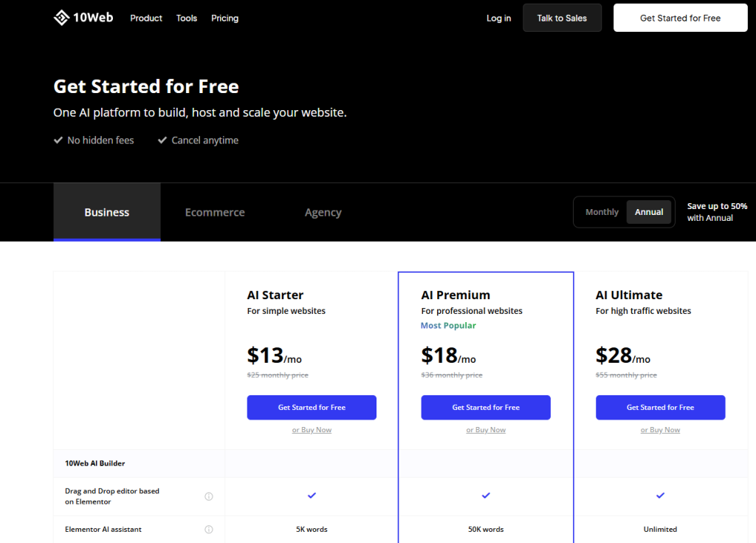Viewport: 756px width, 543px height.
Task: Select the Ecommerce tab
Action: click(x=215, y=212)
